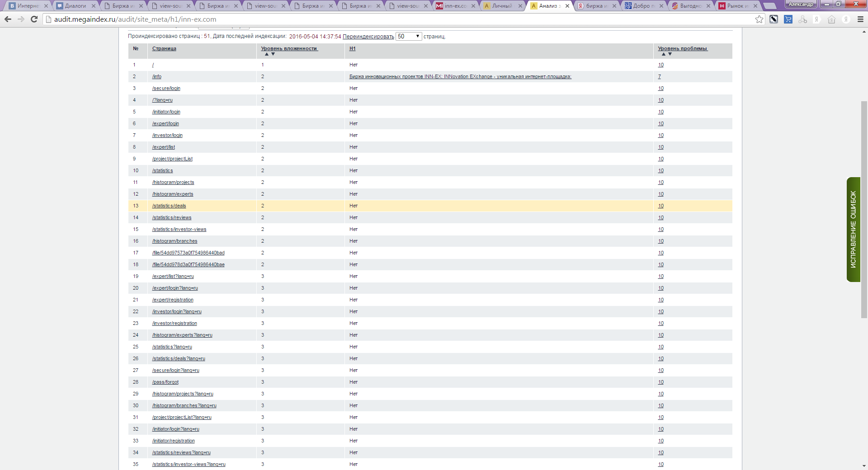Open the /file/54dd97573a0f754986440bad link
The height and width of the screenshot is (470, 868).
[x=189, y=253]
